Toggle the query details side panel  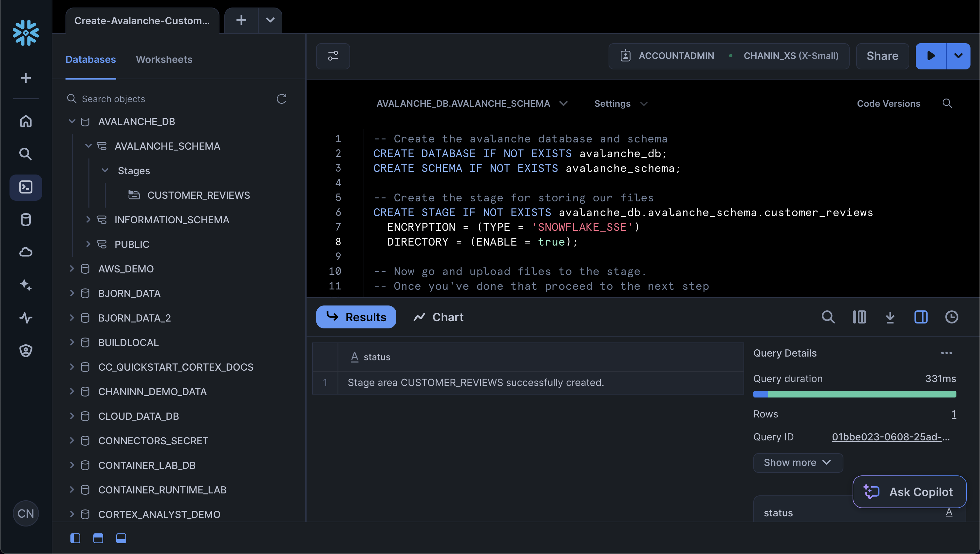point(921,317)
